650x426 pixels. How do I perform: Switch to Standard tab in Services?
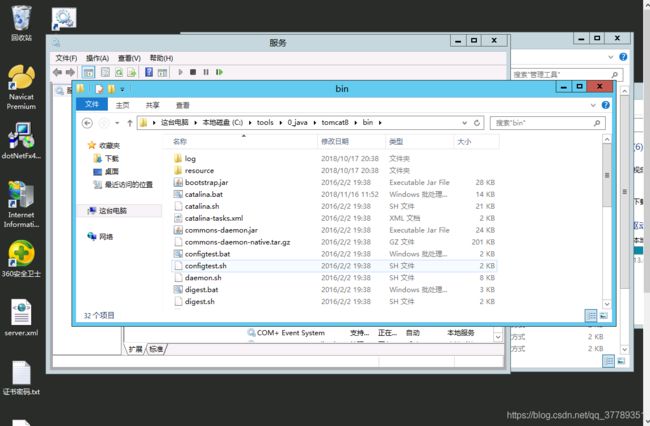pyautogui.click(x=156, y=349)
